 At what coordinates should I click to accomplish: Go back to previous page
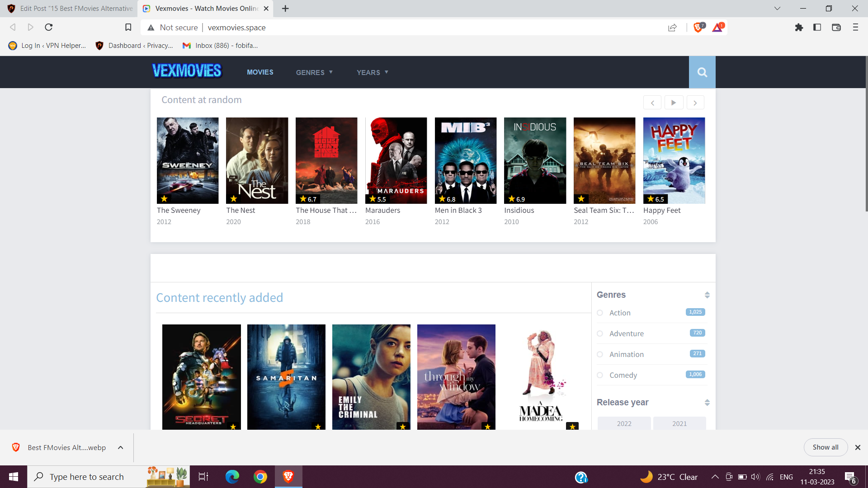point(13,28)
